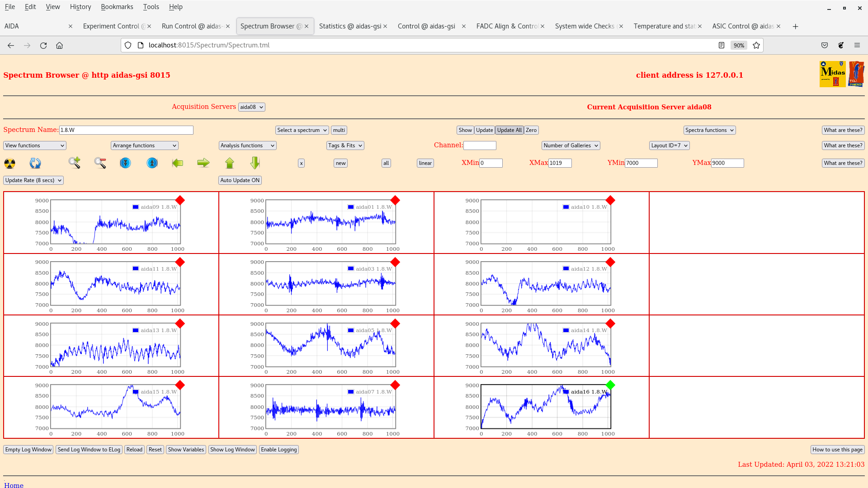Viewport: 868px width, 488px height.
Task: Open the Layout ID=7 dropdown
Action: pyautogui.click(x=670, y=145)
